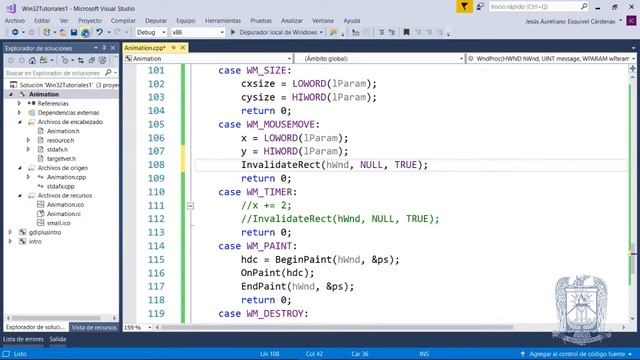This screenshot has height=360, width=640.
Task: Switch to Explorador de soluciones bottom tab
Action: click(36, 327)
